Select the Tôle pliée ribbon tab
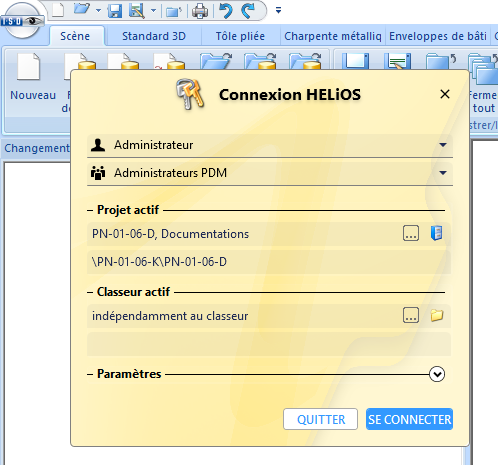 click(240, 36)
